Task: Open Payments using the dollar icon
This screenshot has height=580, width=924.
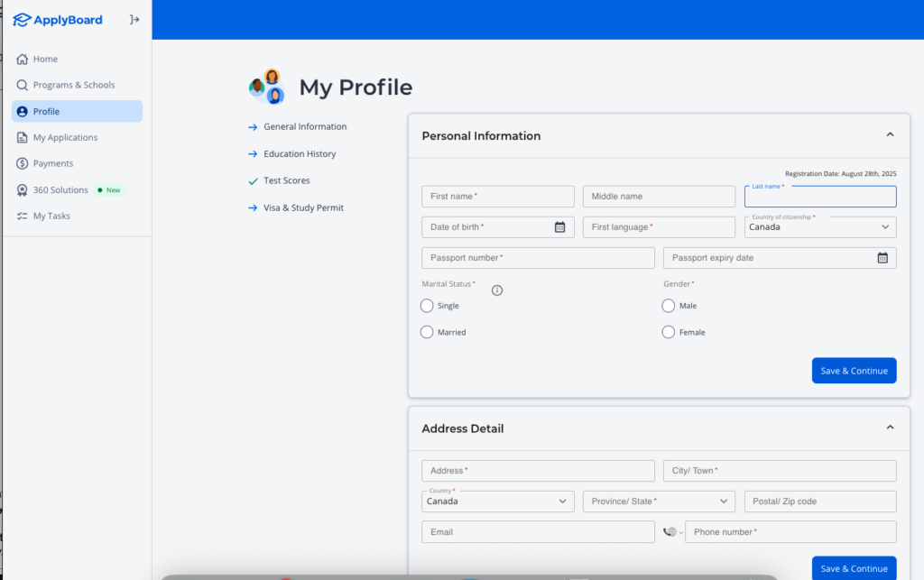Action: pyautogui.click(x=21, y=163)
